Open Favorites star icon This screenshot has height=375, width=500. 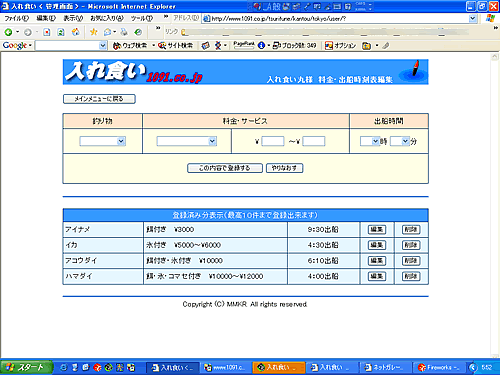pyautogui.click(x=94, y=32)
